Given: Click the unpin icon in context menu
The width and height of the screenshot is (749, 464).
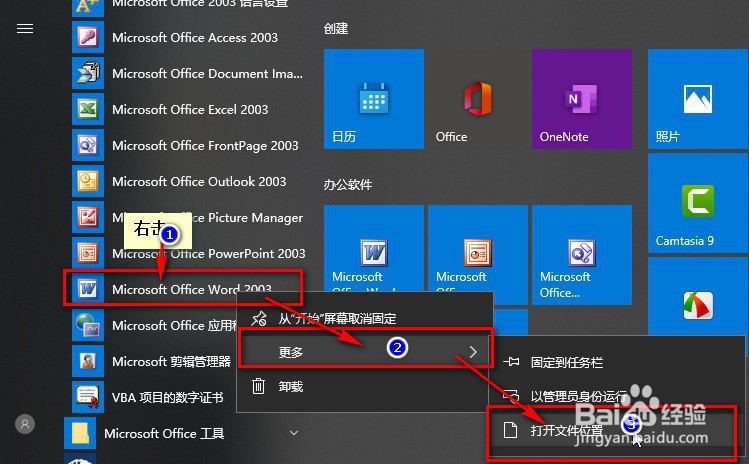Looking at the screenshot, I should pos(258,318).
